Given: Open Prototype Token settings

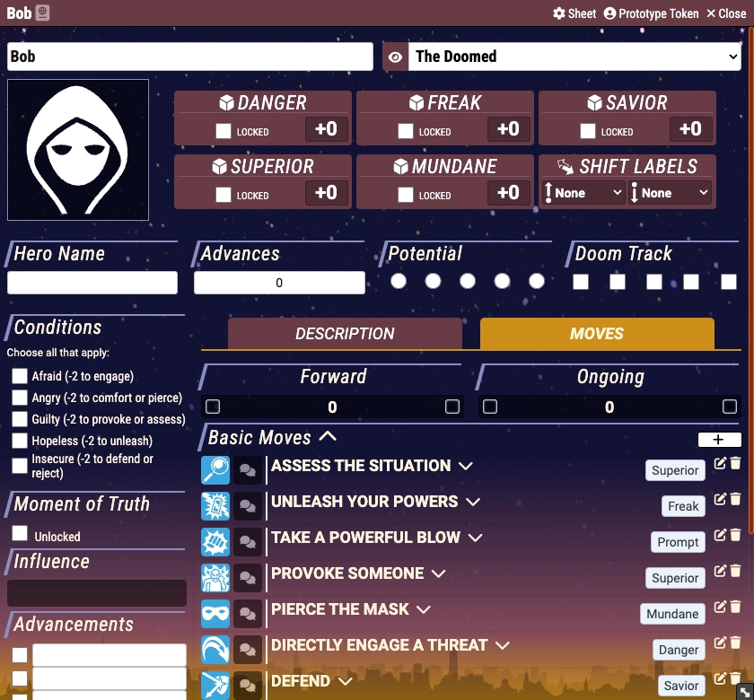Looking at the screenshot, I should tap(651, 13).
